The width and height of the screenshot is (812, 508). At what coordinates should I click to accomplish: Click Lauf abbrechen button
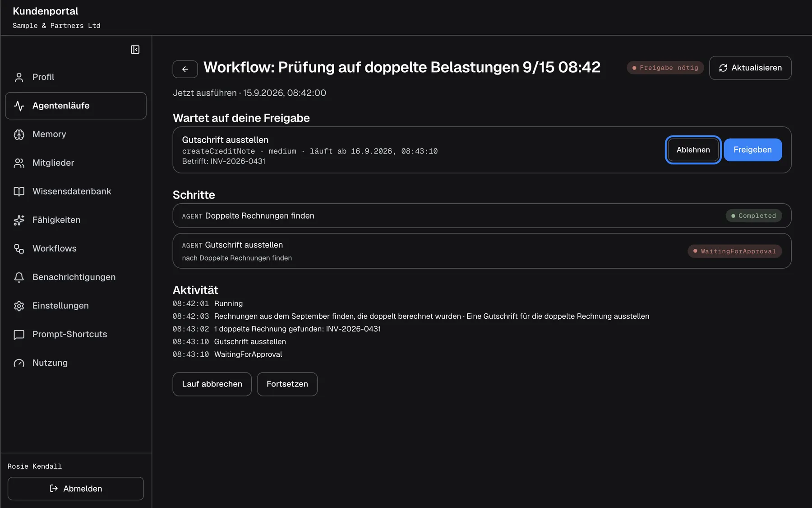point(212,384)
